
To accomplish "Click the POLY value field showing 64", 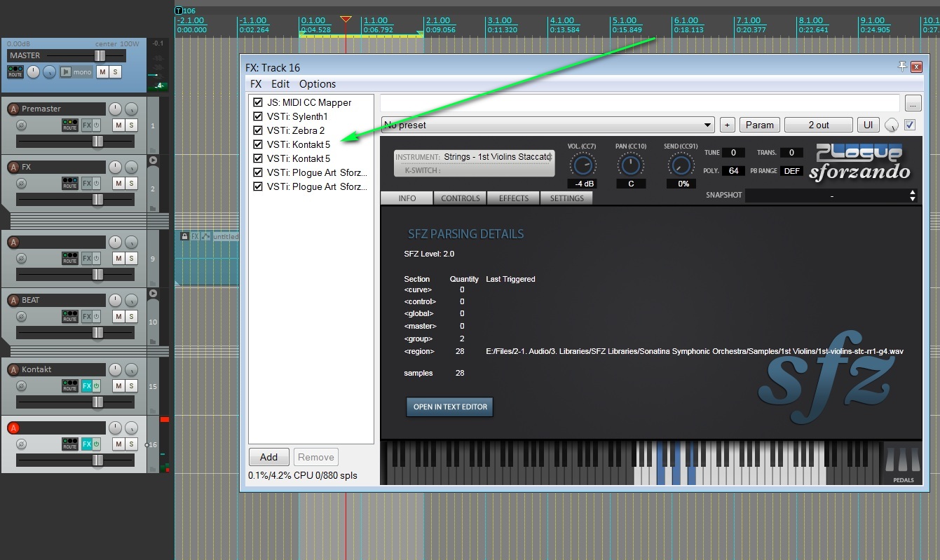I will pos(734,171).
